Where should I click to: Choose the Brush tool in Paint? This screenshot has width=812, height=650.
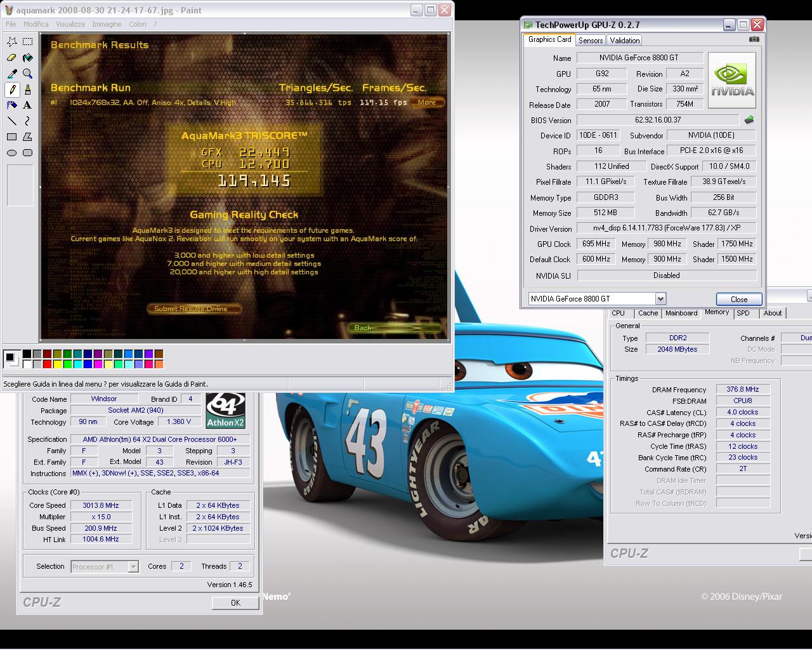28,90
